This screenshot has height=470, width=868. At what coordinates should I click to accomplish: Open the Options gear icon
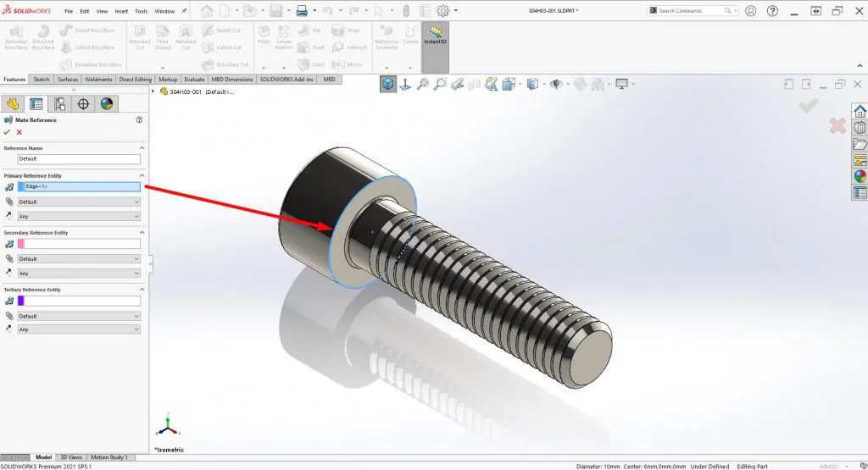pos(442,10)
